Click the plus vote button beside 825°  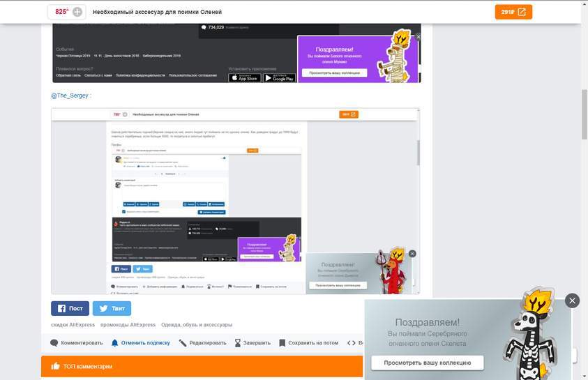coord(77,12)
